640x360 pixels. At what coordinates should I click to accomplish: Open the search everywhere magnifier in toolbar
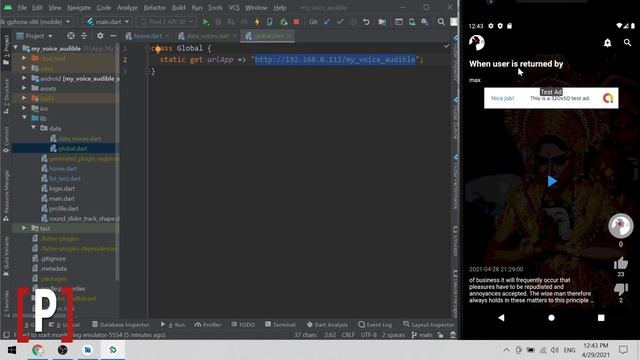tap(441, 22)
